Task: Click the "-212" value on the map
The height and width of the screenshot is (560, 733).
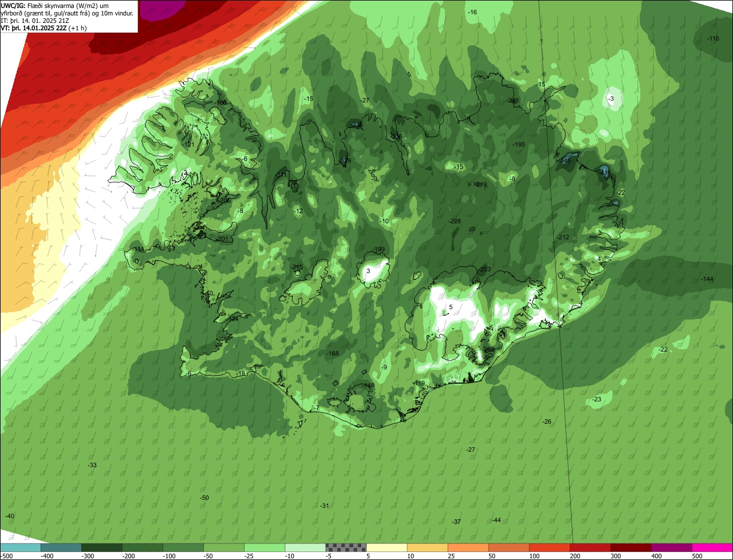Action: point(563,237)
